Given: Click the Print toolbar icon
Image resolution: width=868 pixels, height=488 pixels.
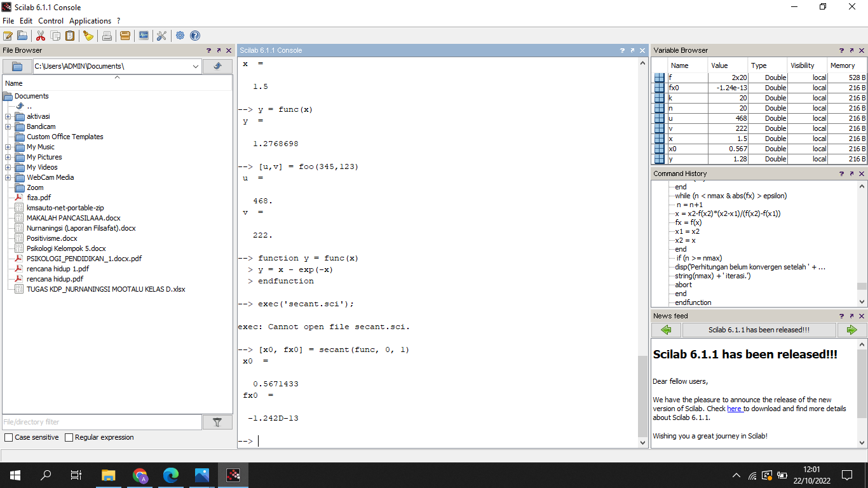Looking at the screenshot, I should point(107,36).
